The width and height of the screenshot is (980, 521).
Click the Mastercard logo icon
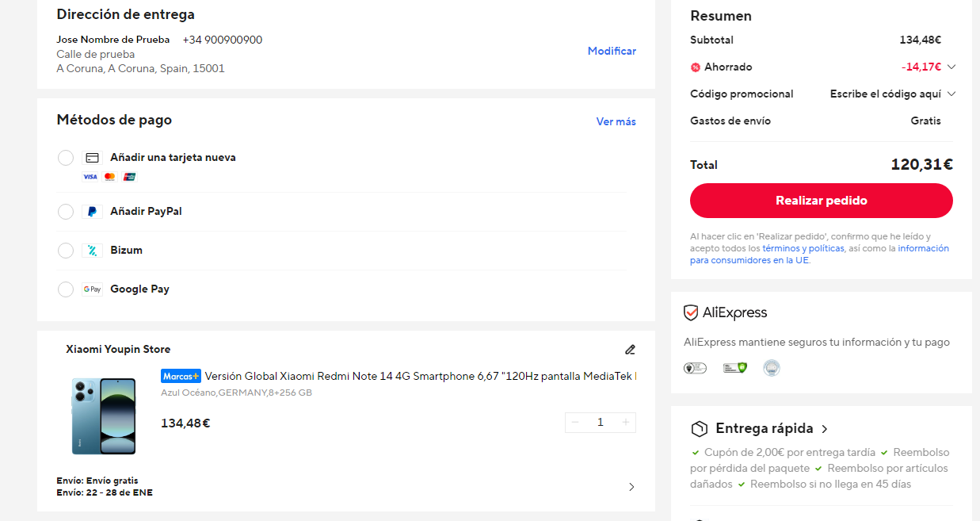[109, 177]
